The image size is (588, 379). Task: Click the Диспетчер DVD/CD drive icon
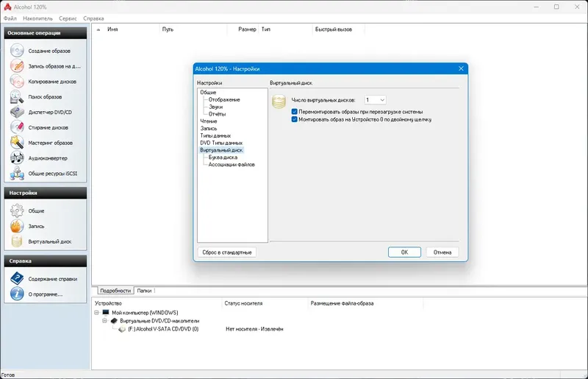(x=17, y=112)
